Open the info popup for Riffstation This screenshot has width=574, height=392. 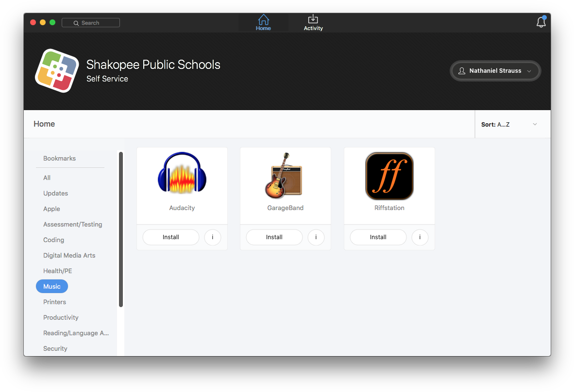[x=420, y=237]
